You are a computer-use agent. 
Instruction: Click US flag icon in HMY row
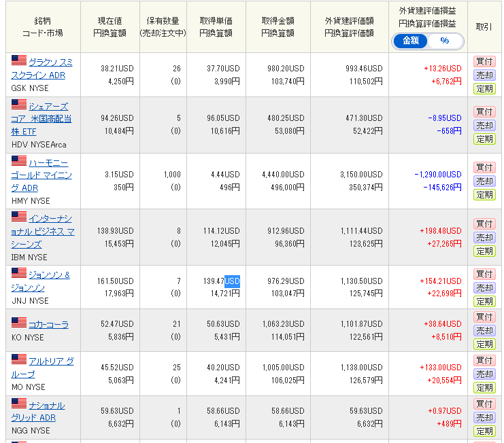pyautogui.click(x=19, y=161)
